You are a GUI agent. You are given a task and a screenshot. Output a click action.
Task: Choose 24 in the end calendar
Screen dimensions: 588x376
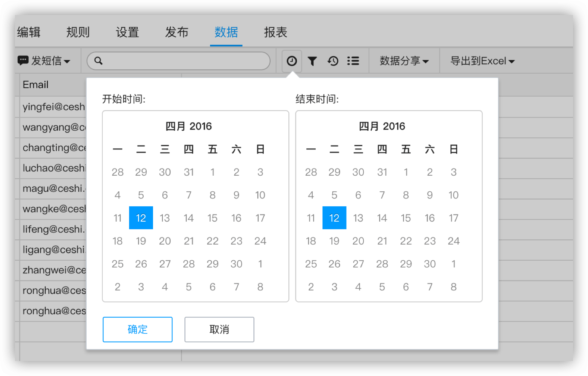(x=454, y=241)
